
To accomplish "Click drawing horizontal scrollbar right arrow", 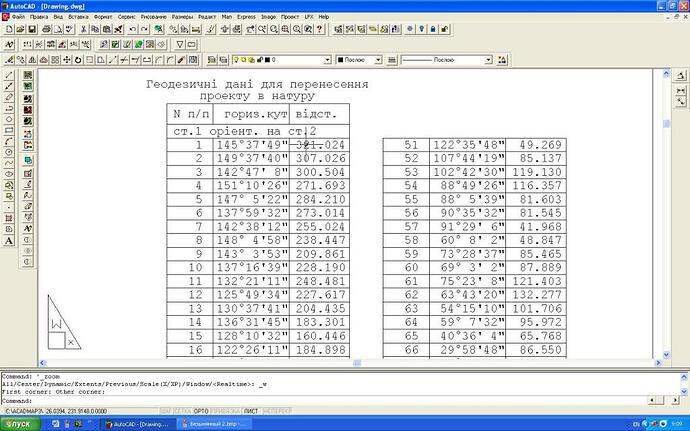I will point(658,363).
